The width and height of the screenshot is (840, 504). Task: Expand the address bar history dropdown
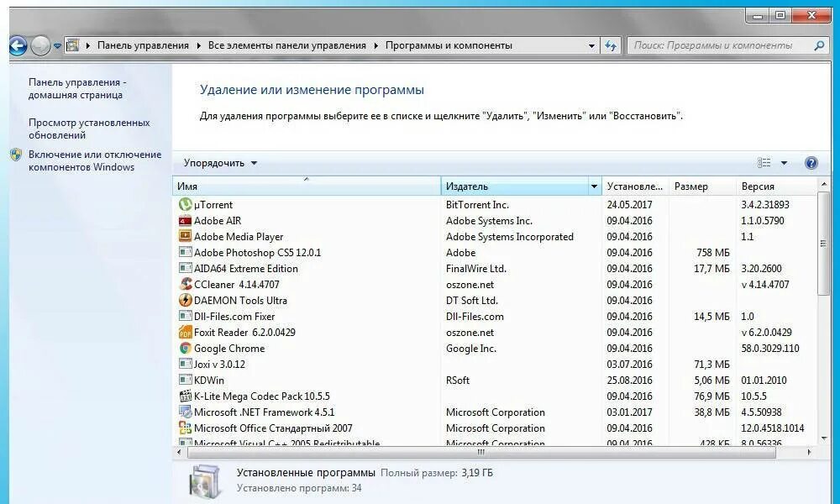[x=591, y=45]
